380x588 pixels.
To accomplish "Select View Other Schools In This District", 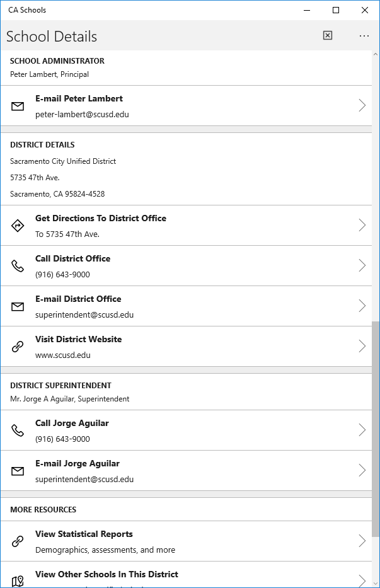I will (x=107, y=574).
